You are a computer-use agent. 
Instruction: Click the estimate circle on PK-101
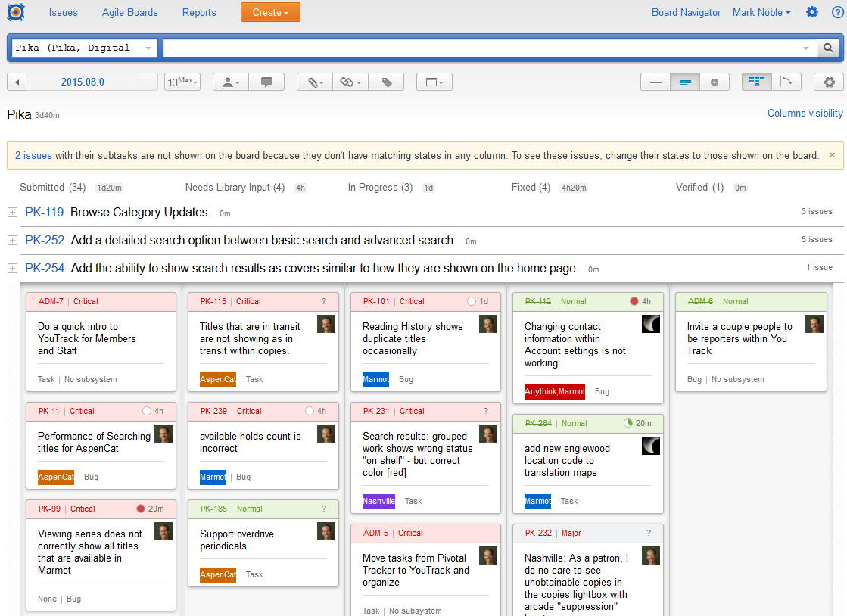pyautogui.click(x=472, y=301)
